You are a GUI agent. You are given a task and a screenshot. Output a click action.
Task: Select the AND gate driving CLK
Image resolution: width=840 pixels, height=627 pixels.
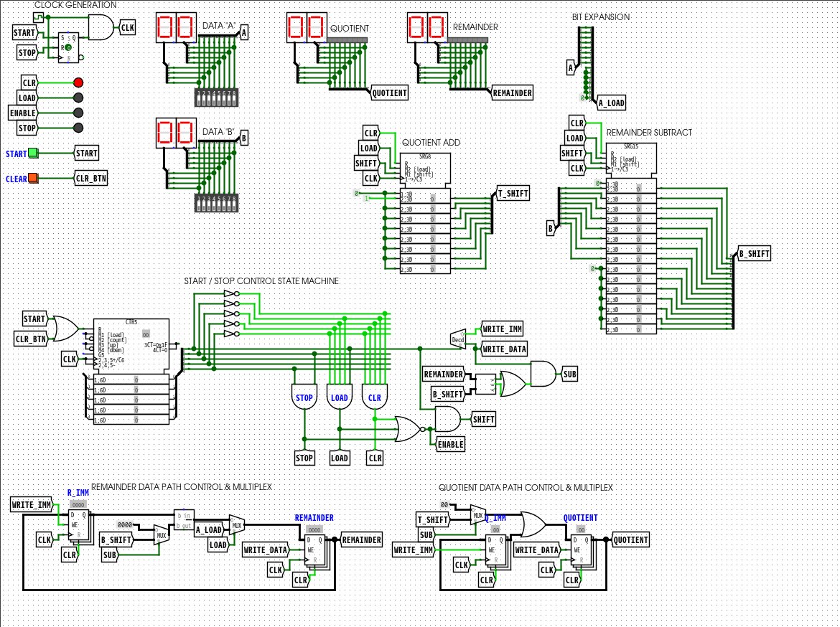[x=102, y=27]
